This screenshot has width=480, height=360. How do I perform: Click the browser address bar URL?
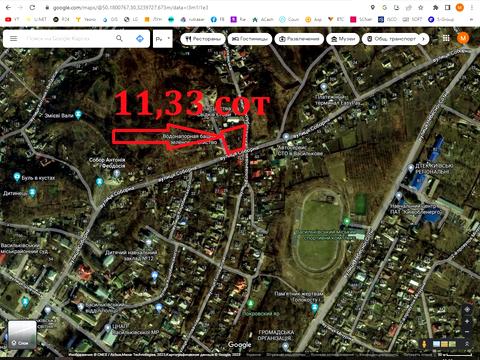click(130, 7)
